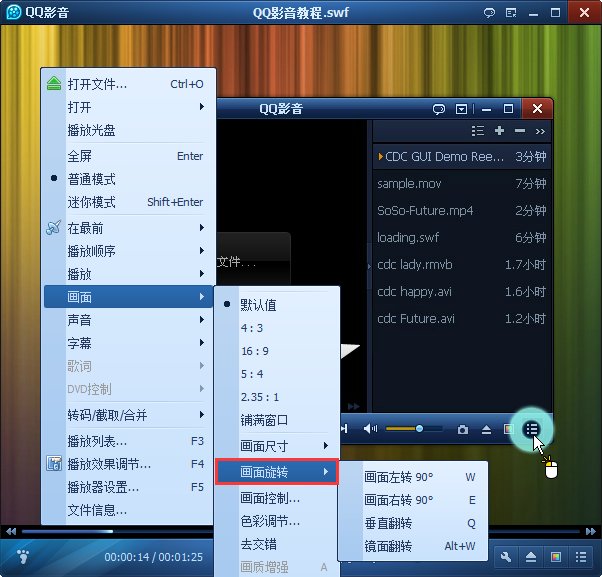Screen dimensions: 602x577
Task: Open 文件信息... from the menu
Action: pyautogui.click(x=129, y=510)
